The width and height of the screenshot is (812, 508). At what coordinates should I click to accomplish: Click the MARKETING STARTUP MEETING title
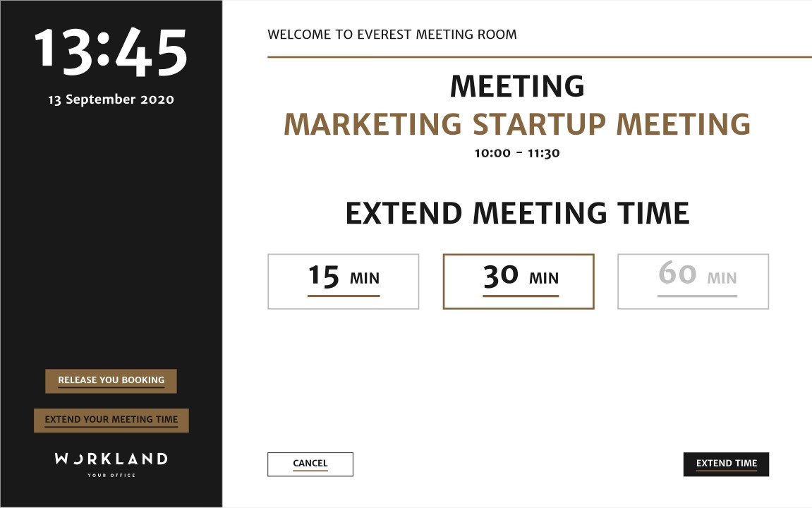pos(517,124)
